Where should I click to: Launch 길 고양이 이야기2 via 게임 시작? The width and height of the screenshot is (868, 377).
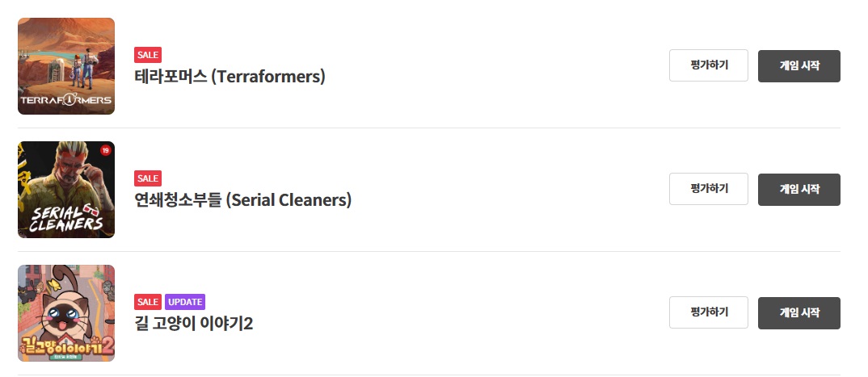tap(798, 313)
